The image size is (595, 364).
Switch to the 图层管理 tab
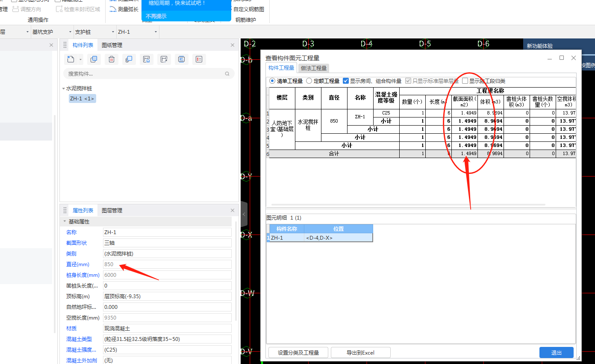112,211
